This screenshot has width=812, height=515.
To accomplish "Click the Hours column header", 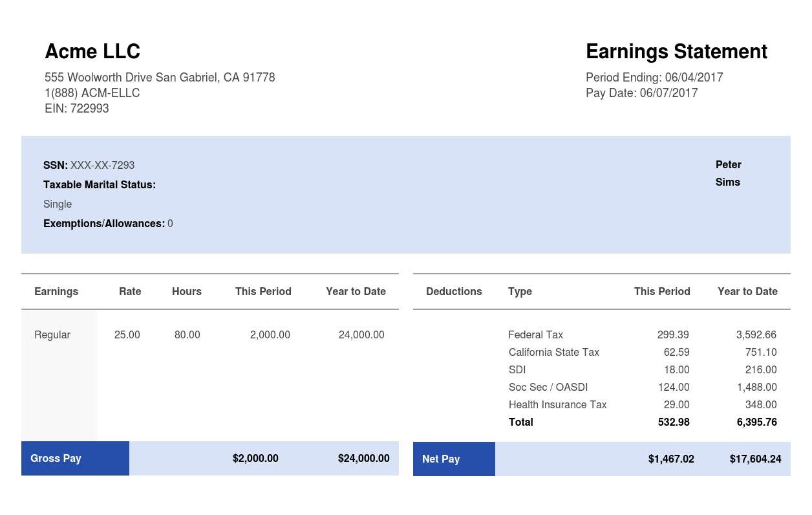I will 187,292.
